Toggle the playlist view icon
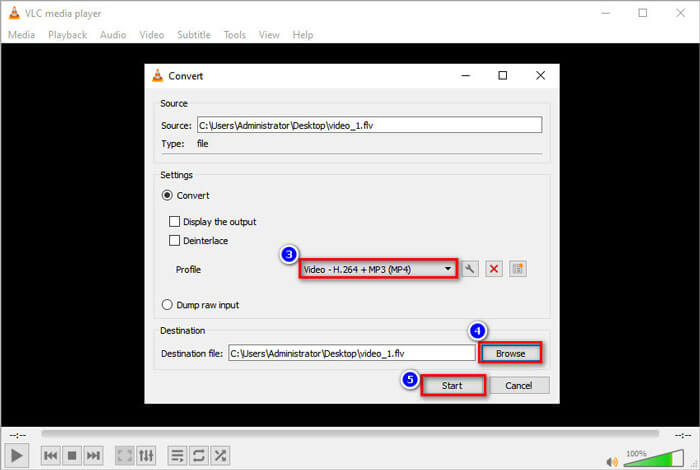The height and width of the screenshot is (470, 700). coord(177,456)
